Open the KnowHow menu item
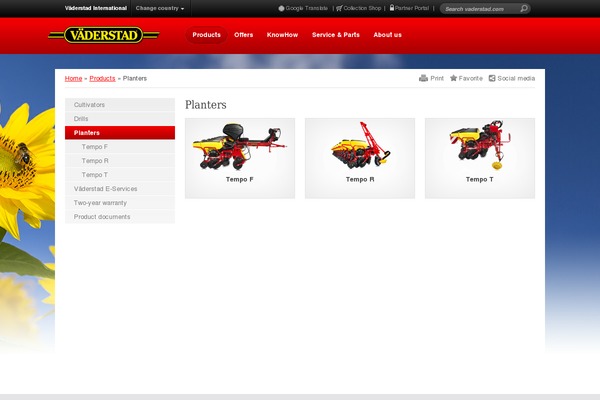The image size is (600, 400). 282,35
